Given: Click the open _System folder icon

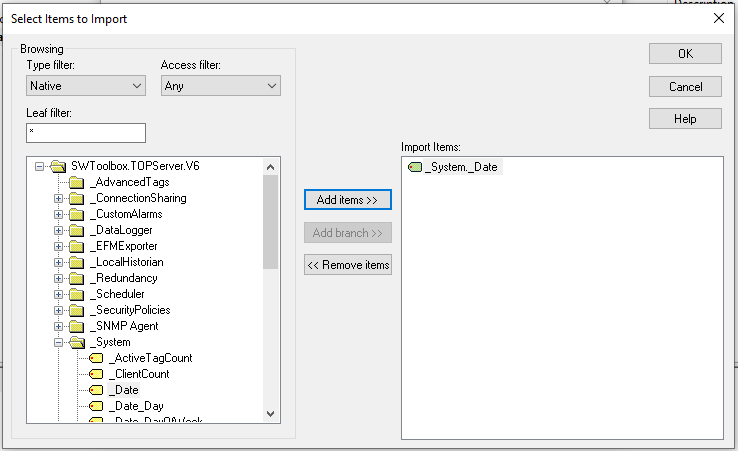Looking at the screenshot, I should [77, 342].
